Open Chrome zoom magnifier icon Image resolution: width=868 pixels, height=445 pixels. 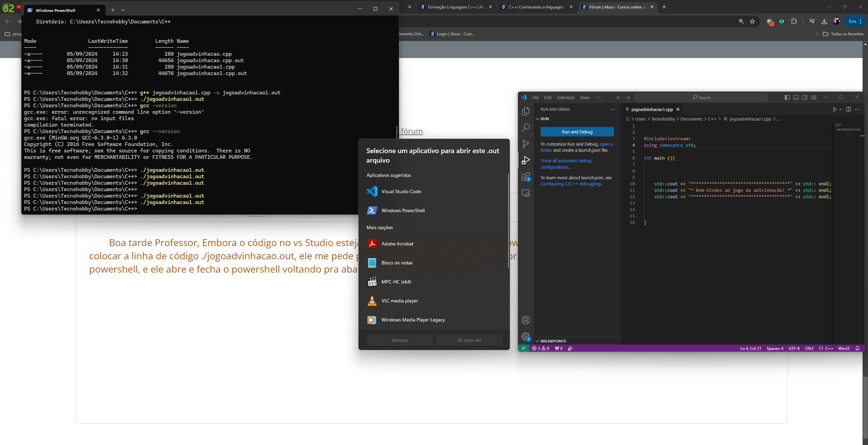pos(741,21)
